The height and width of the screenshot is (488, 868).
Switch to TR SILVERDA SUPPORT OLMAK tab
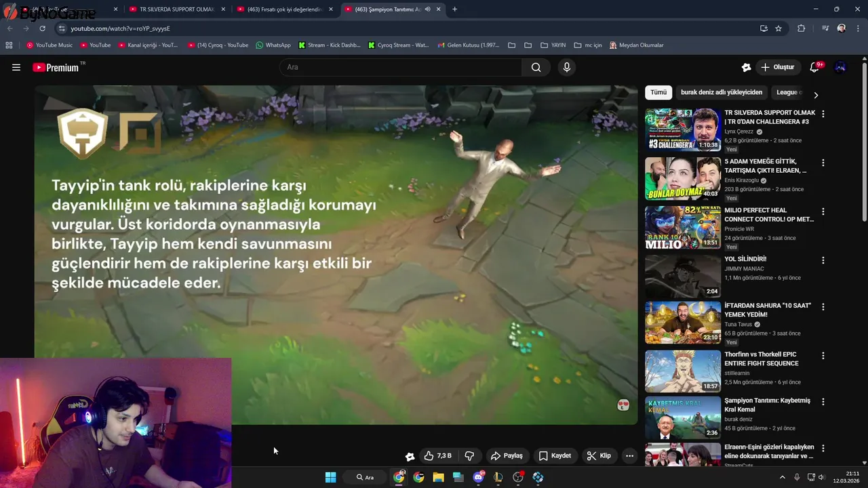tap(176, 9)
